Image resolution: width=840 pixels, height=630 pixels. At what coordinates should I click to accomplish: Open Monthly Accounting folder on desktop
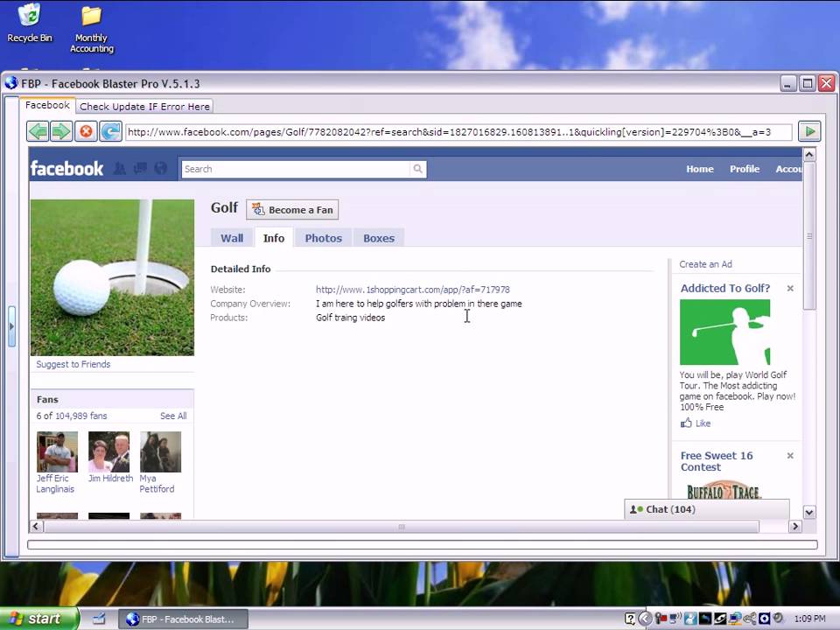click(92, 30)
